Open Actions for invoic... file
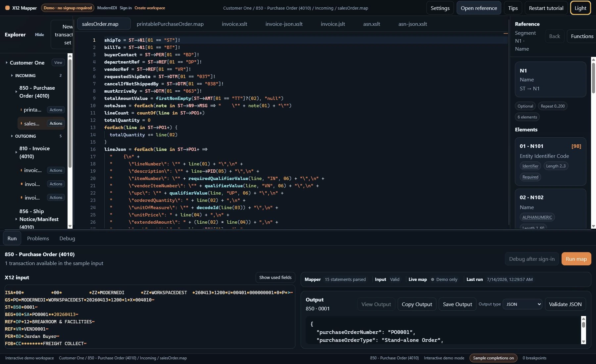This screenshot has height=364, width=596. tap(56, 170)
